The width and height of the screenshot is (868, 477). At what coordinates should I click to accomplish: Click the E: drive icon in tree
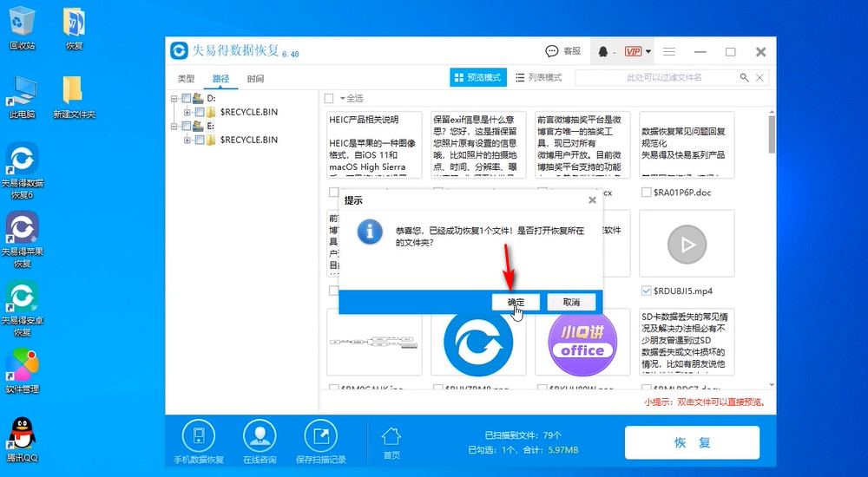198,126
